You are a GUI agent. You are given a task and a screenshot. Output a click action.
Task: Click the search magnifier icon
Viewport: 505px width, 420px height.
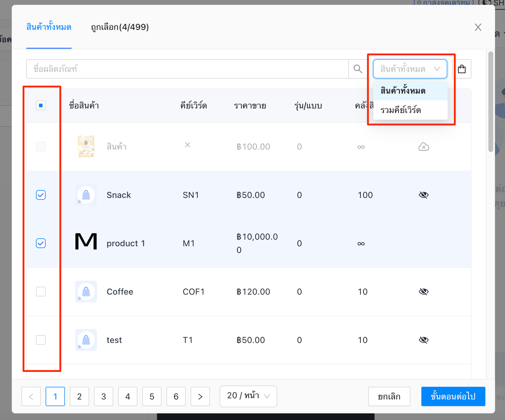(x=358, y=69)
